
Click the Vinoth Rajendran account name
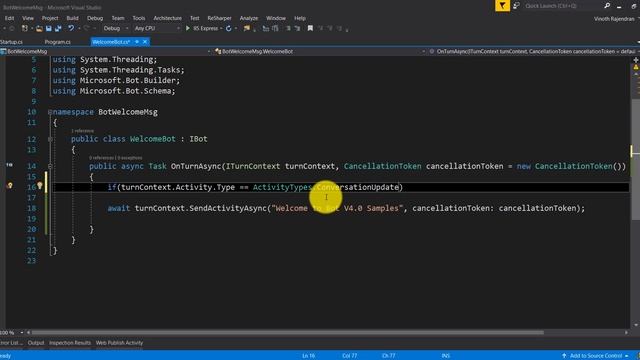[614, 19]
